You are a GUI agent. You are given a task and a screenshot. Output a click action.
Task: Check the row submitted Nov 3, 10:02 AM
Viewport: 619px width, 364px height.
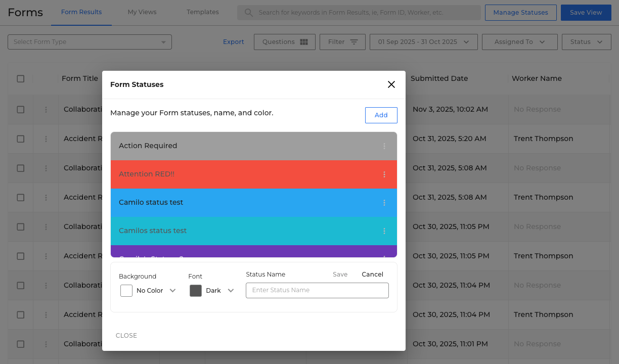click(21, 109)
